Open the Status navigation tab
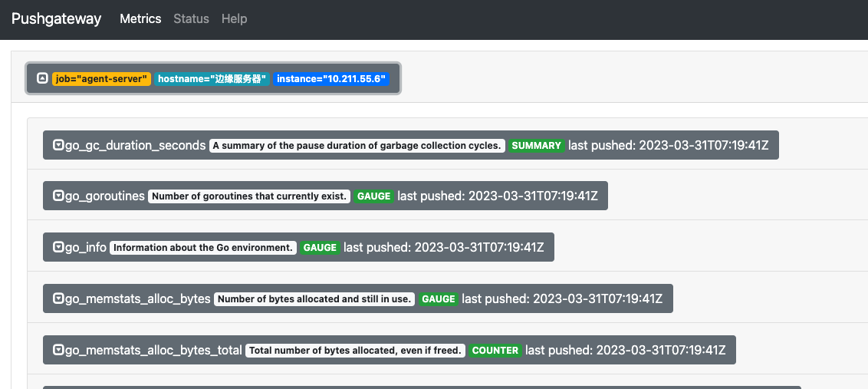Viewport: 868px width, 389px height. point(192,19)
